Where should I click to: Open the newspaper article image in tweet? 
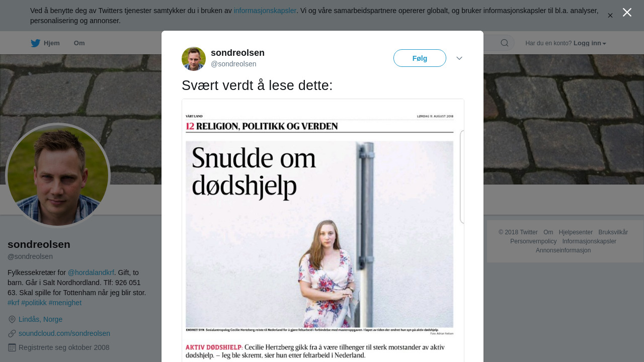coord(319,230)
